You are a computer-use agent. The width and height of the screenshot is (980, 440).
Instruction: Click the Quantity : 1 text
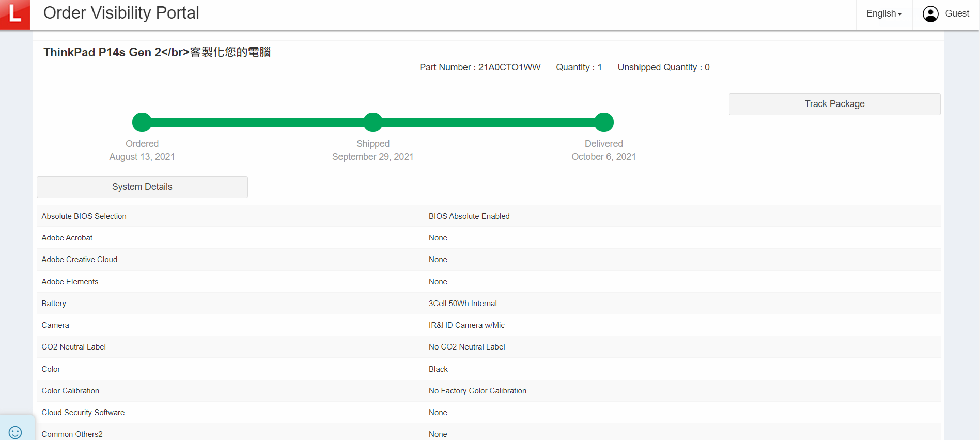coord(579,67)
